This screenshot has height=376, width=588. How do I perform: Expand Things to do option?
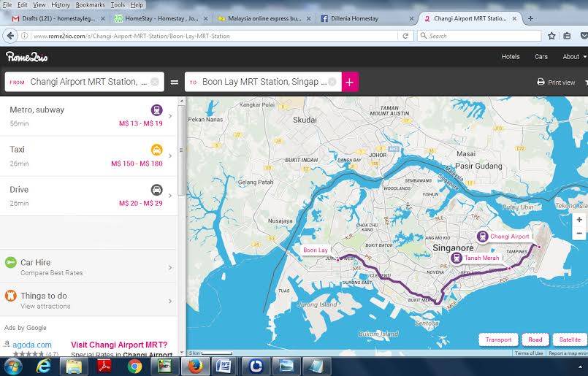[170, 301]
